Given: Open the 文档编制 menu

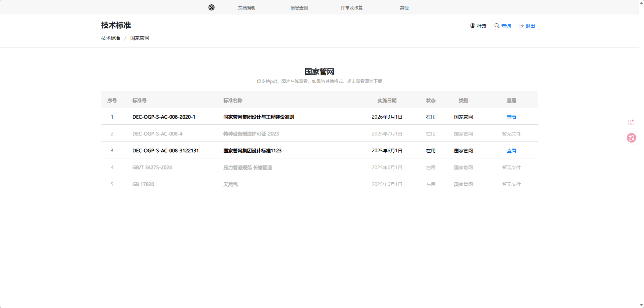Looking at the screenshot, I should (247, 8).
